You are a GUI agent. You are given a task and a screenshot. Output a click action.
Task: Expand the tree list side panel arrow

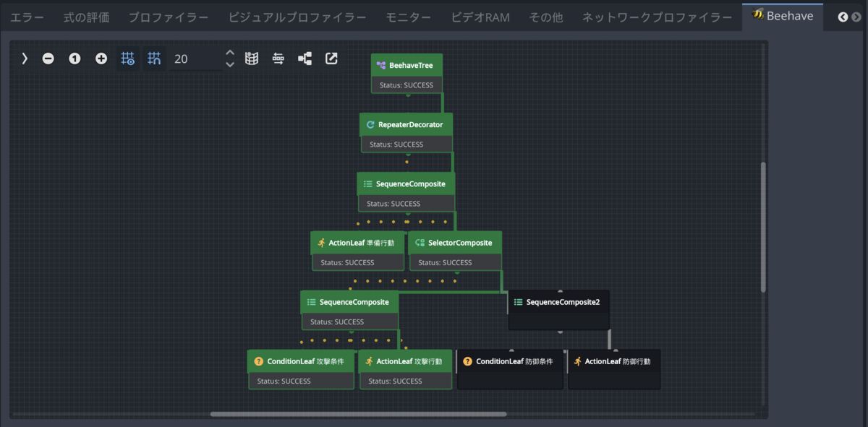click(24, 59)
